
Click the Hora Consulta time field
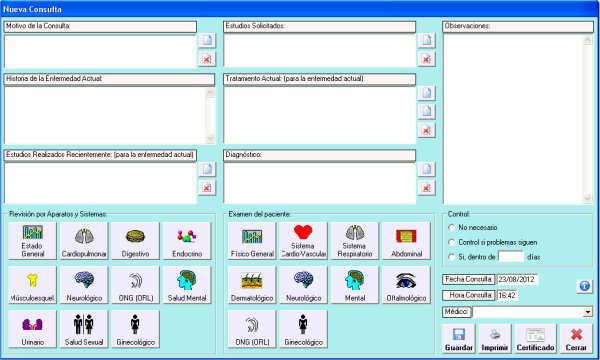click(507, 295)
